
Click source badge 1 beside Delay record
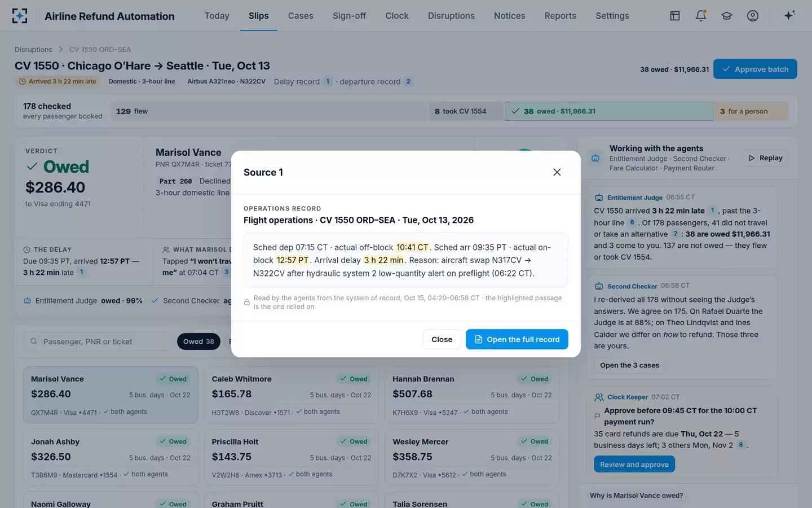pos(328,81)
